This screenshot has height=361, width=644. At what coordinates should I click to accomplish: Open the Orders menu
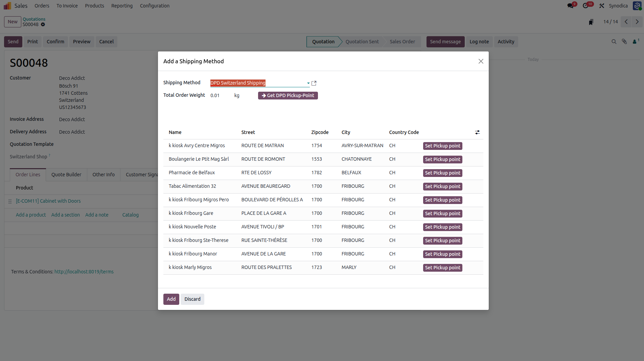(42, 6)
